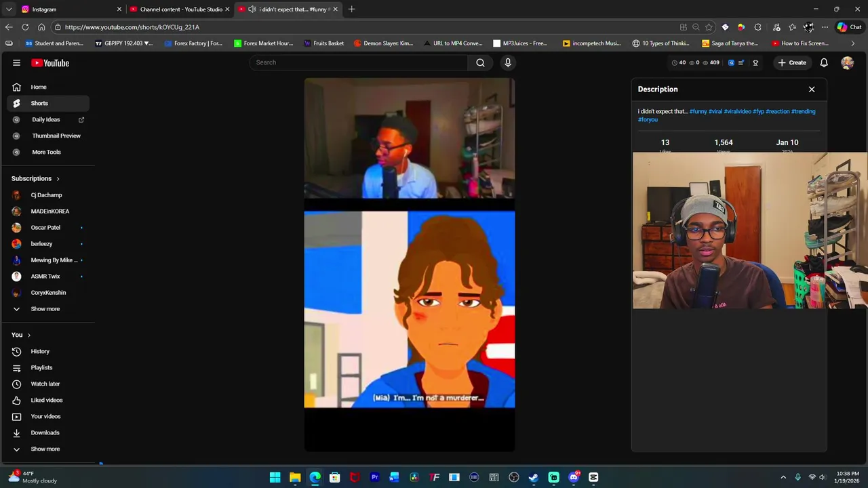This screenshot has width=868, height=488.
Task: Open browser zoom-out magnifier icon
Action: [x=696, y=27]
